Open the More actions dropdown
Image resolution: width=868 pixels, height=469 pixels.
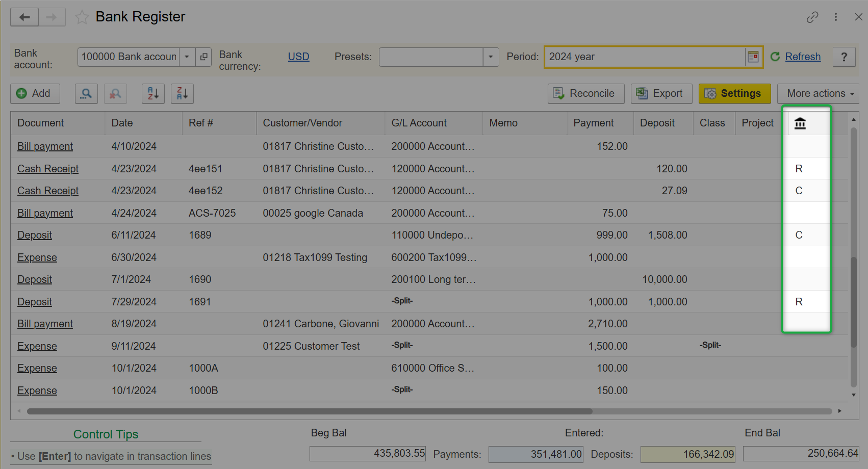[x=819, y=94]
